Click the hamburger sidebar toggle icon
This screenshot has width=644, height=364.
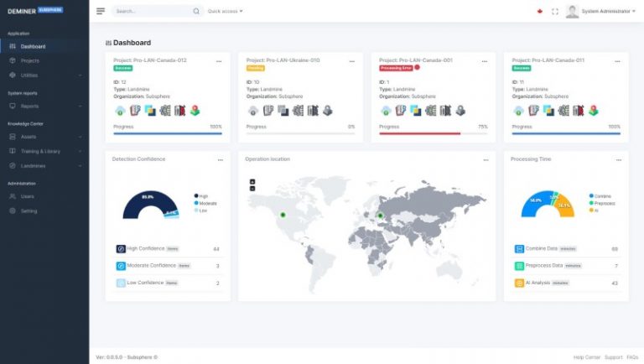point(101,12)
